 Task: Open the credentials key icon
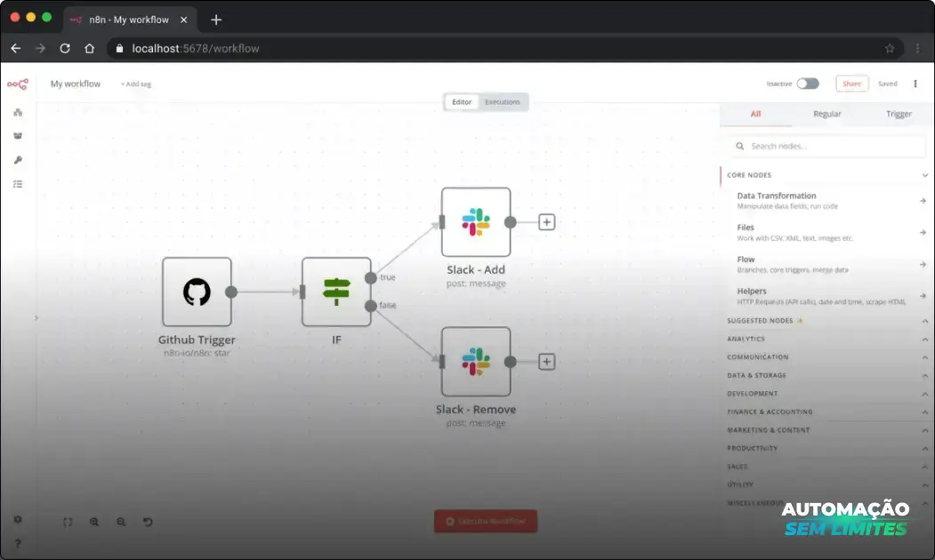tap(18, 160)
